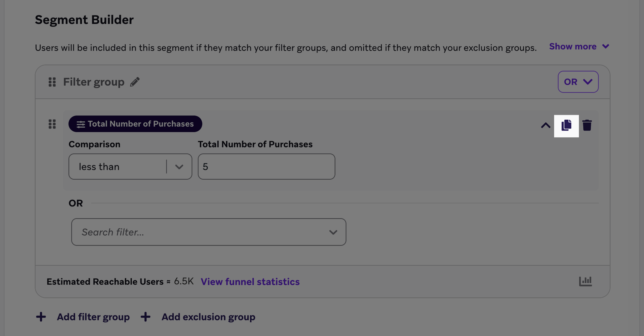Viewport: 644px width, 336px height.
Task: Grab the Purchases filter row drag handle
Action: 52,124
